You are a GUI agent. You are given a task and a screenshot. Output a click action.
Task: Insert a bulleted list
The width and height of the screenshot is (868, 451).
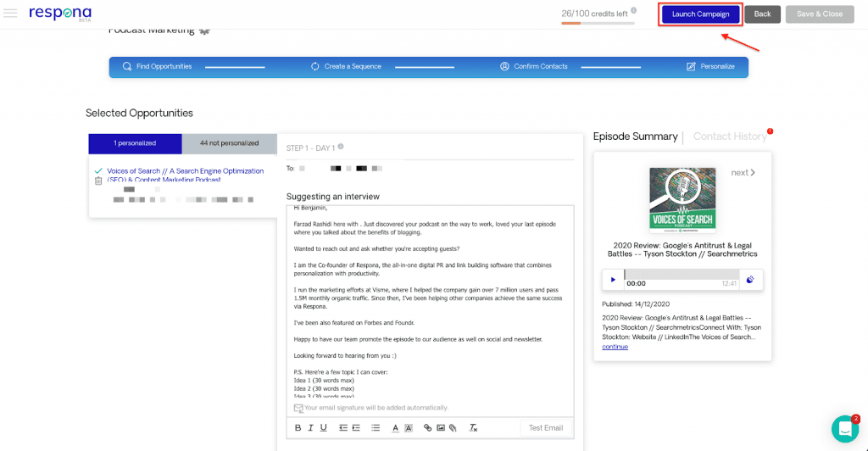click(x=376, y=428)
